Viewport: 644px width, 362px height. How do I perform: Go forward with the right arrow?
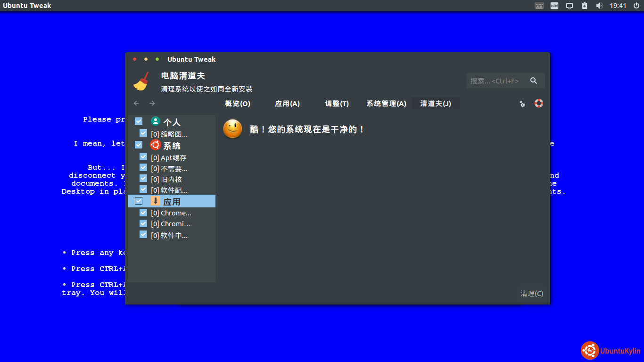[152, 103]
